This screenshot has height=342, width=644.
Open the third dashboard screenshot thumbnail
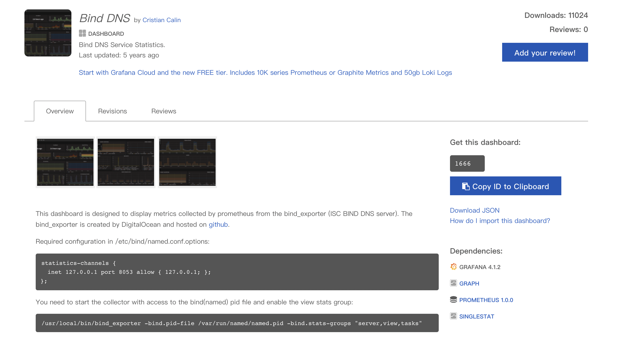pos(187,162)
